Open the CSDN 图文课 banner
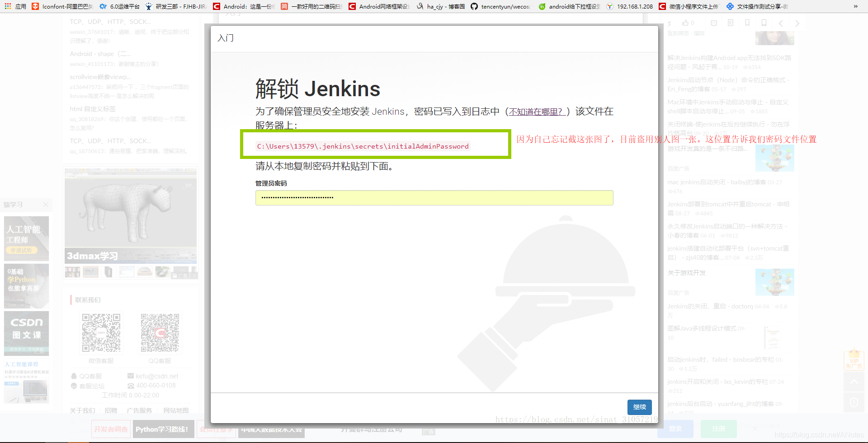Viewport: 868px width, 443px height. click(x=26, y=333)
